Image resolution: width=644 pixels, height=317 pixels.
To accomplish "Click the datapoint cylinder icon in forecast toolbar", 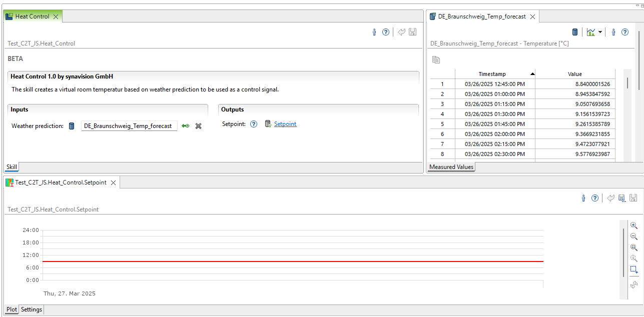I will [575, 32].
